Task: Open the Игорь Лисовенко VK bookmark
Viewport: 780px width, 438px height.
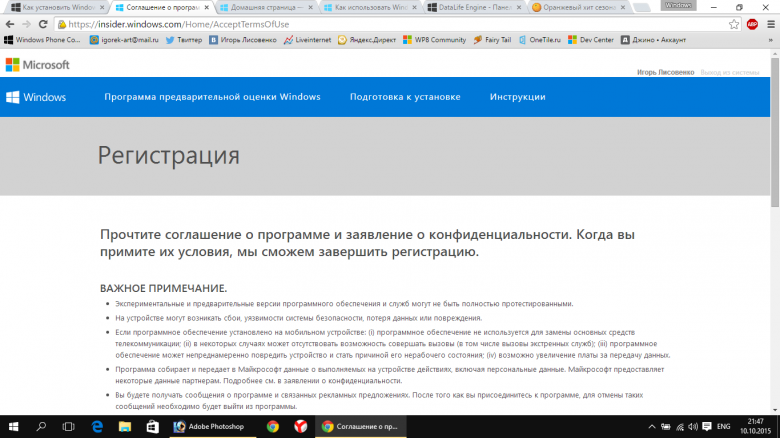Action: click(x=243, y=40)
